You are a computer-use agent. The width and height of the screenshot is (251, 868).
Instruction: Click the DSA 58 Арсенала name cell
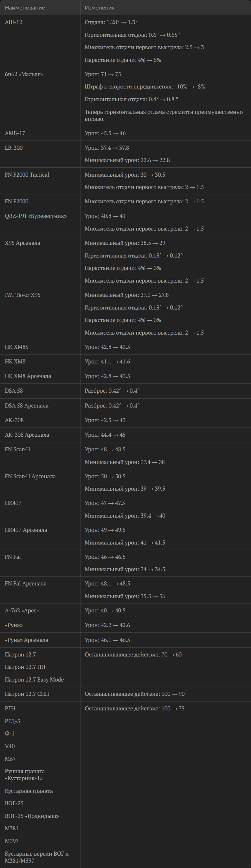(27, 406)
